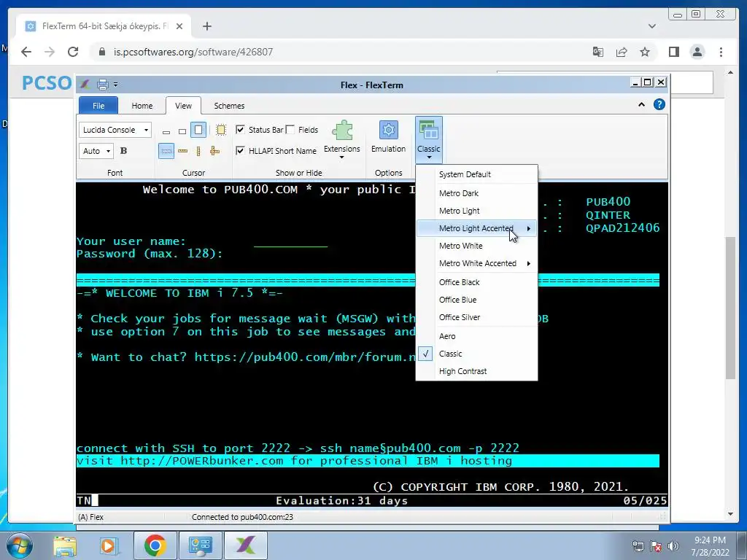Click the dotted yellow blinking cursor icon
Screen dimensions: 747x560
221,130
